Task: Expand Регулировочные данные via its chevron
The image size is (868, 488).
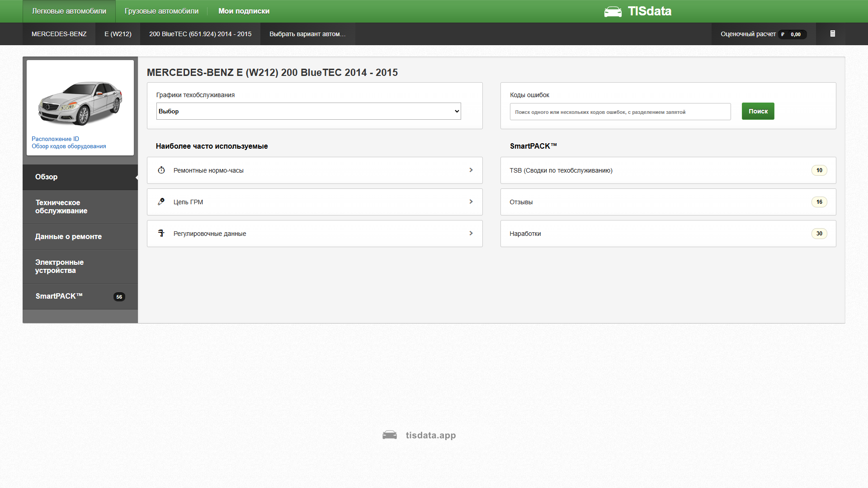Action: [x=471, y=233]
